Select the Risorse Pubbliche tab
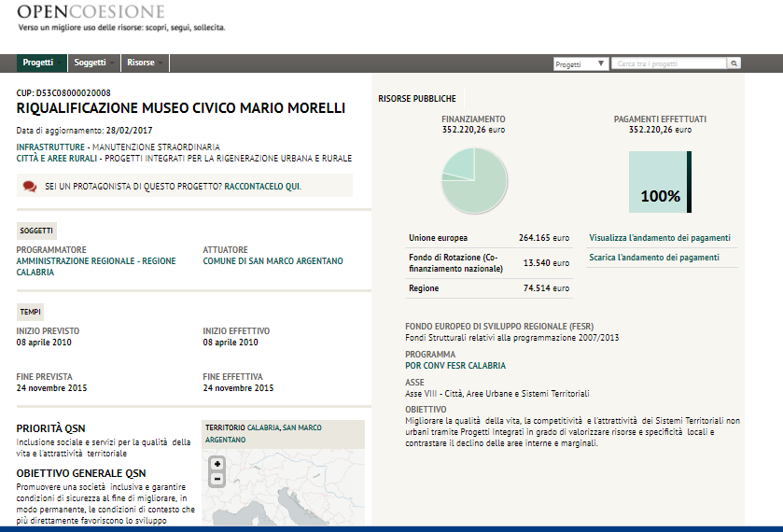This screenshot has height=532, width=783. 417,98
